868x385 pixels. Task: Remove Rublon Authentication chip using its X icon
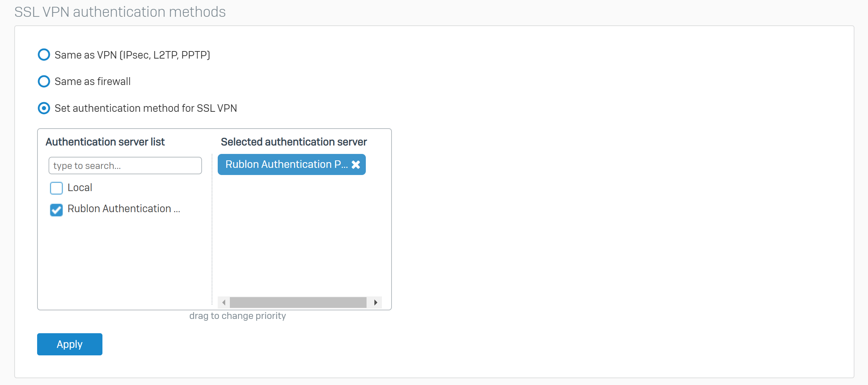coord(356,165)
